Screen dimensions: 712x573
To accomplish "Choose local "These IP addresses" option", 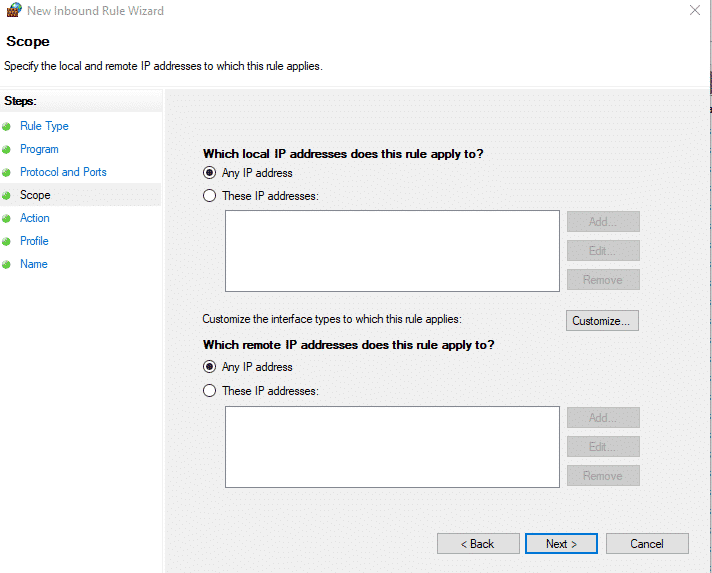I will (209, 196).
